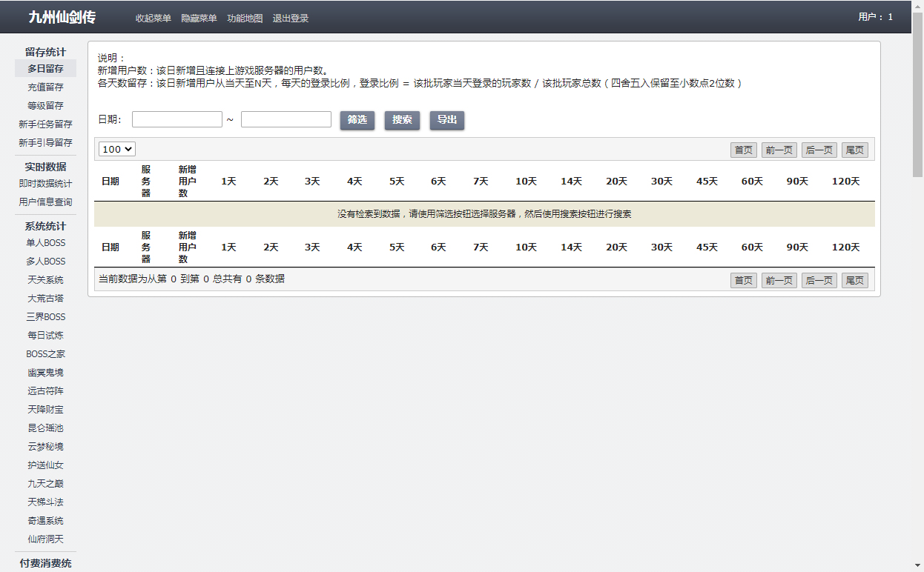
Task: Click lower table 服务器 column header
Action: click(146, 247)
